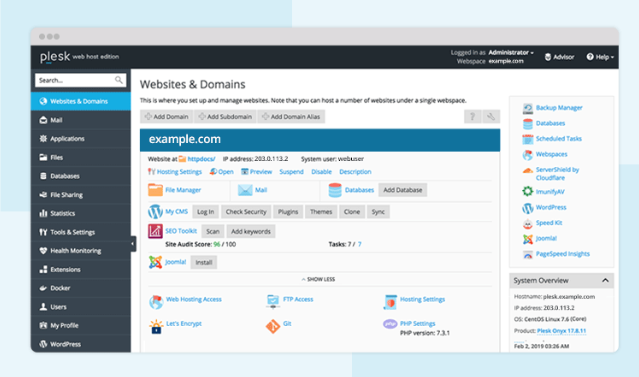Screen dimensions: 639x377
Task: Open the Advisor in the top bar
Action: click(x=560, y=57)
